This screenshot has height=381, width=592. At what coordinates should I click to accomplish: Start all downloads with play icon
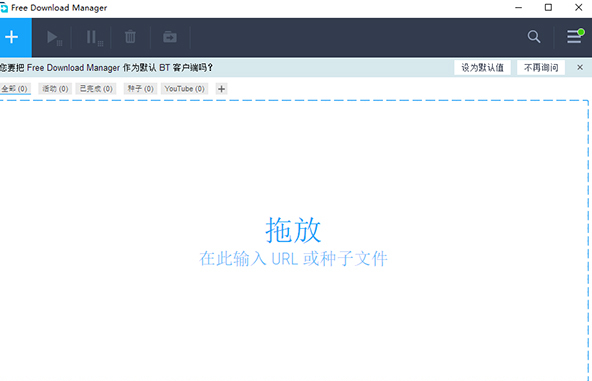tap(54, 37)
